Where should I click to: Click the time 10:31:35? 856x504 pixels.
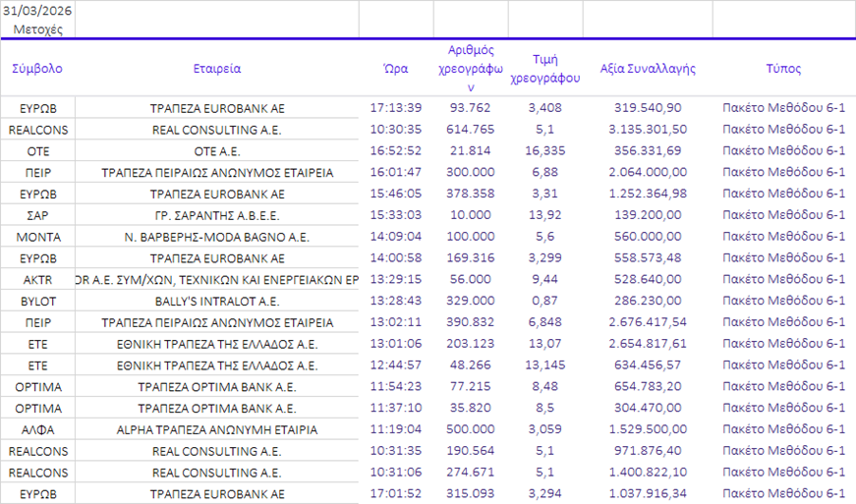[396, 451]
